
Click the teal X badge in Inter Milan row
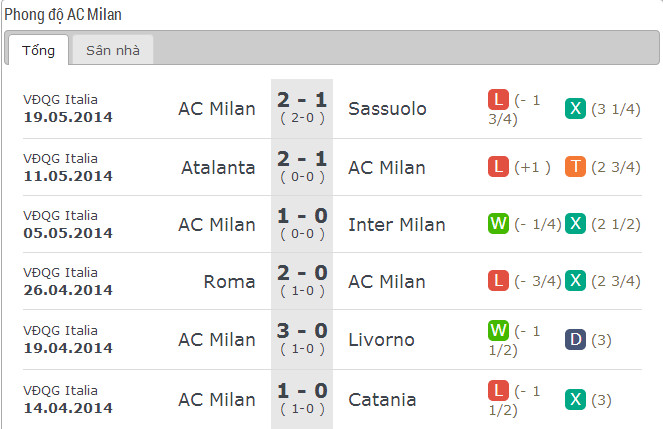tap(575, 224)
